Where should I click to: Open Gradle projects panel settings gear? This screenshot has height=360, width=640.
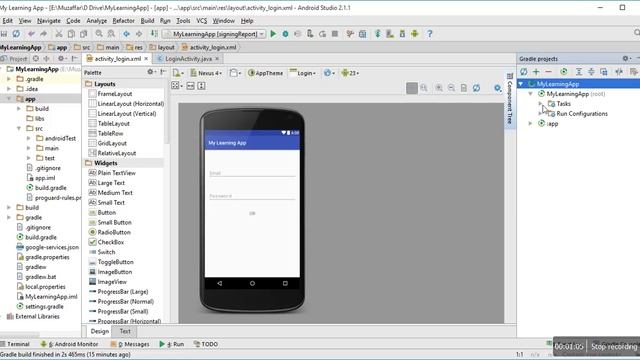[x=626, y=59]
